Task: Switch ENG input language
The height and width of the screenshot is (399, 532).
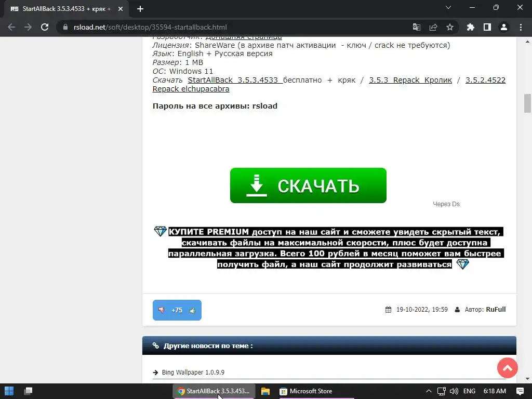Action: 469,391
